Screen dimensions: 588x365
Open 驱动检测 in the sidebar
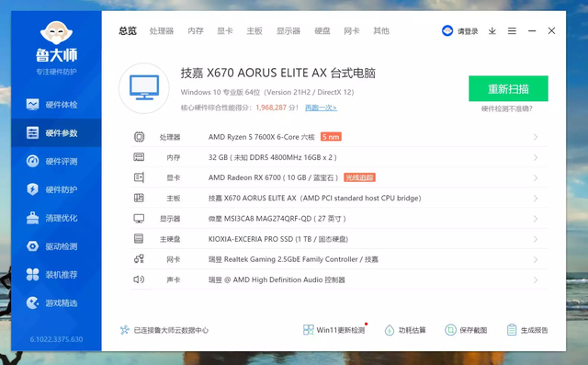click(x=56, y=246)
